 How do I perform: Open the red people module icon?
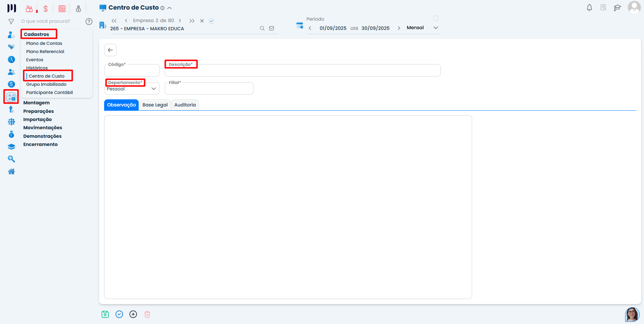coord(30,9)
